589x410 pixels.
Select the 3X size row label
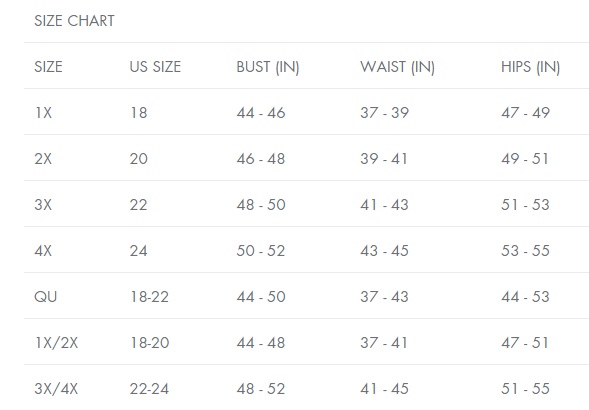point(43,205)
